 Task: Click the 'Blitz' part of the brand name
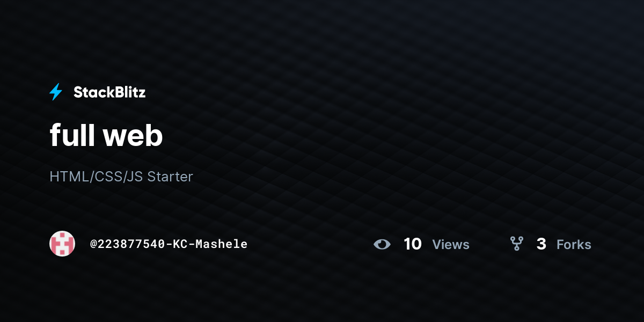(x=127, y=92)
